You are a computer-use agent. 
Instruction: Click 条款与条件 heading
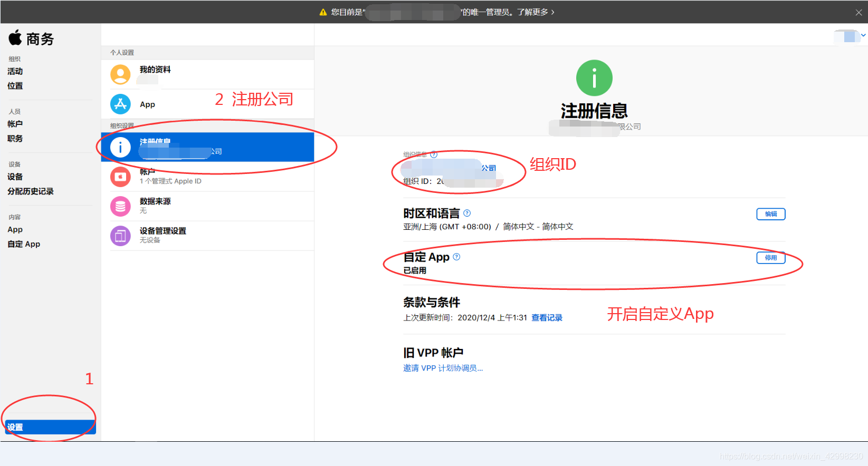pyautogui.click(x=432, y=302)
